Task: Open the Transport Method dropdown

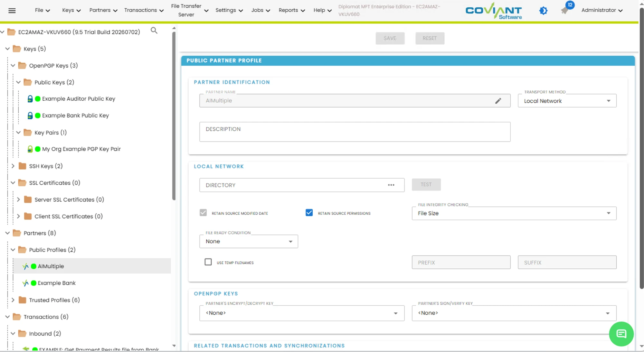Action: pyautogui.click(x=567, y=101)
